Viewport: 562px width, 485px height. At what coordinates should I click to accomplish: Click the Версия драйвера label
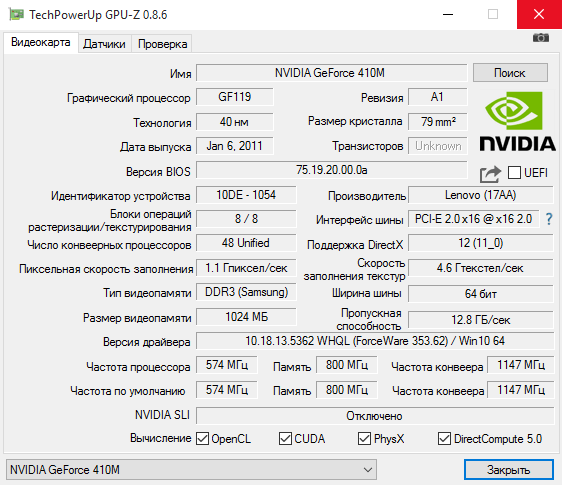pos(147,342)
